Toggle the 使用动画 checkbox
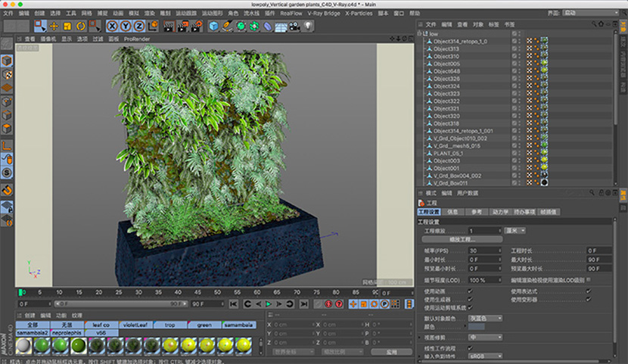This screenshot has height=364, width=628. tap(470, 291)
